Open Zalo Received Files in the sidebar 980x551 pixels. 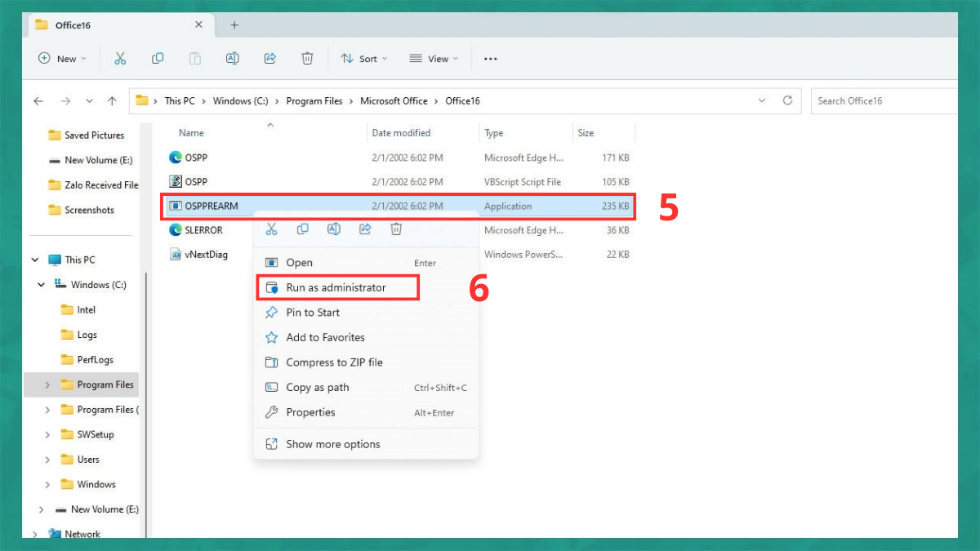click(93, 185)
